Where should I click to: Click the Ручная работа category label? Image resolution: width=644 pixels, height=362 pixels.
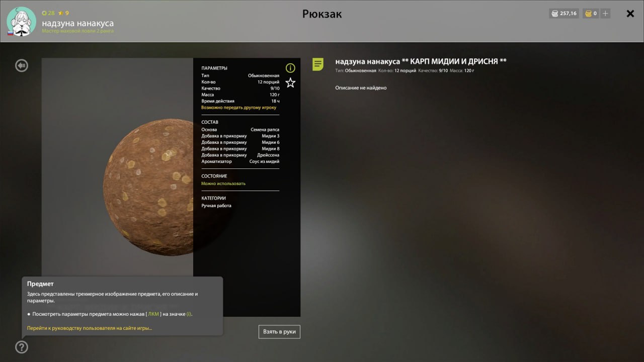215,206
